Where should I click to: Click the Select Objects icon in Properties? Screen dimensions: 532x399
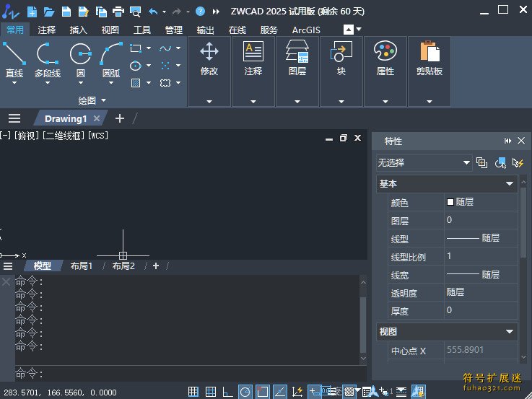coord(500,163)
